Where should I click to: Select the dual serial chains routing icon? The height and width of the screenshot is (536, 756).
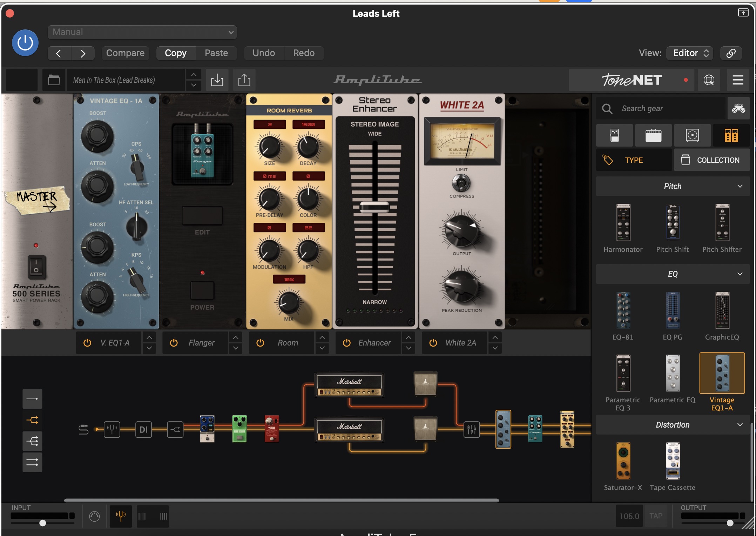tap(32, 462)
